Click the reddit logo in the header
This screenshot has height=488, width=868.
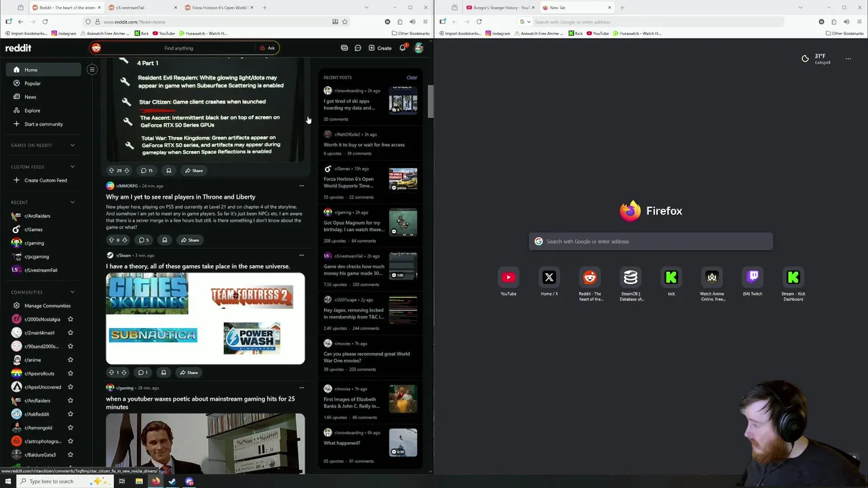point(18,48)
